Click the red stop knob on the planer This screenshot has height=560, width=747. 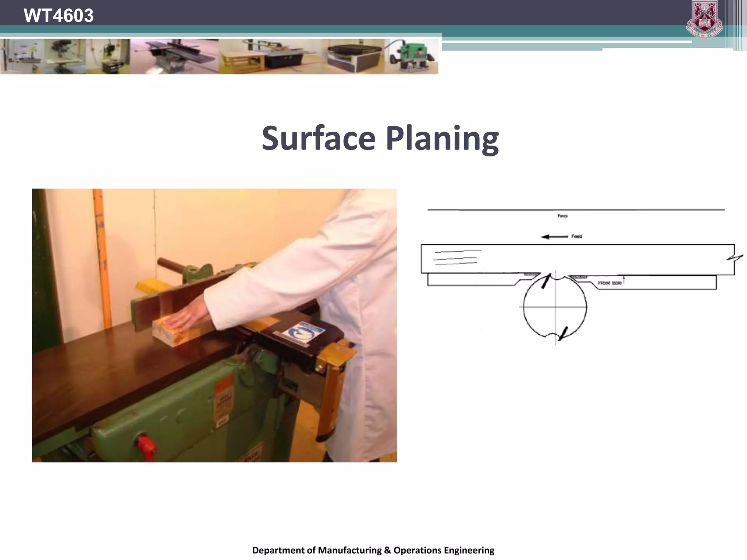click(146, 446)
